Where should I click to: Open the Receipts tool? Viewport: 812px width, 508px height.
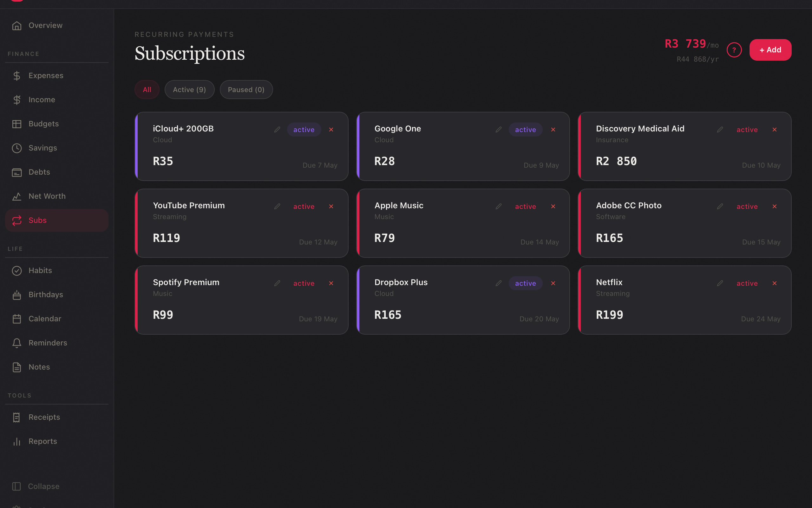pyautogui.click(x=57, y=417)
